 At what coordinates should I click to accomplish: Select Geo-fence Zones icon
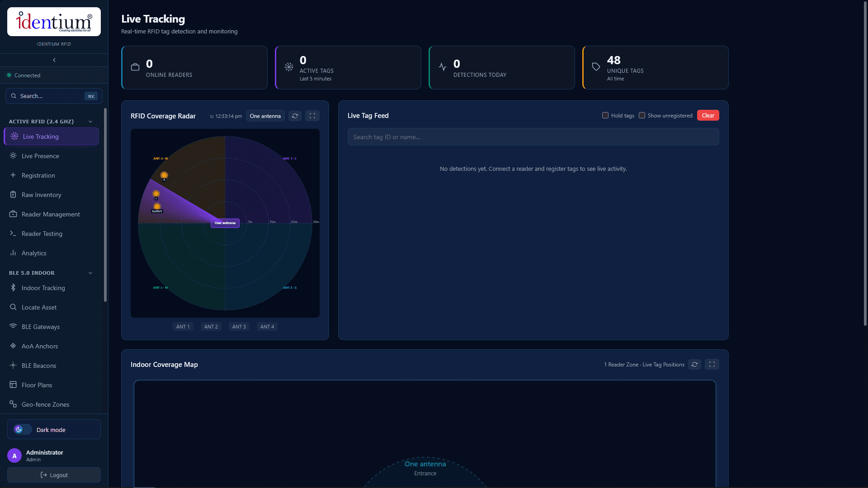(13, 404)
